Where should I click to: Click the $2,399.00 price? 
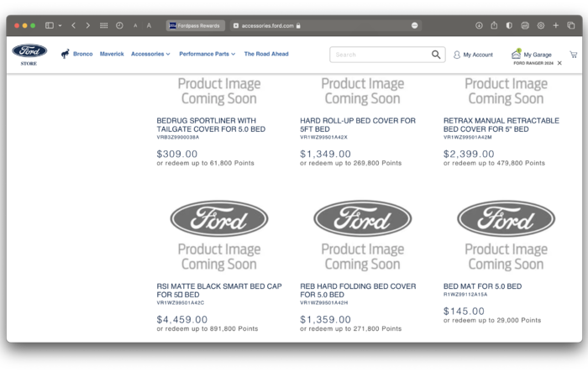(469, 154)
